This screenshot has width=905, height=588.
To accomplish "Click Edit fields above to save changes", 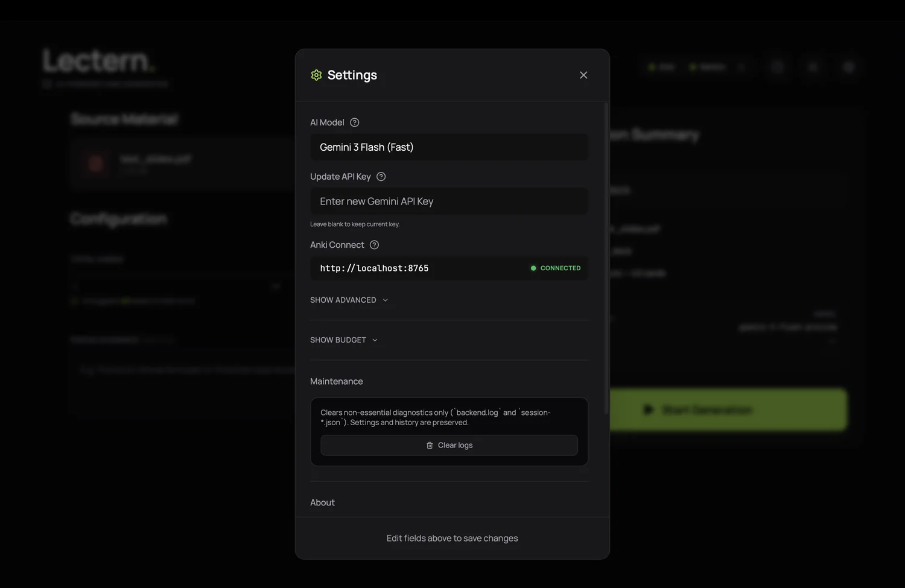I will (x=452, y=538).
